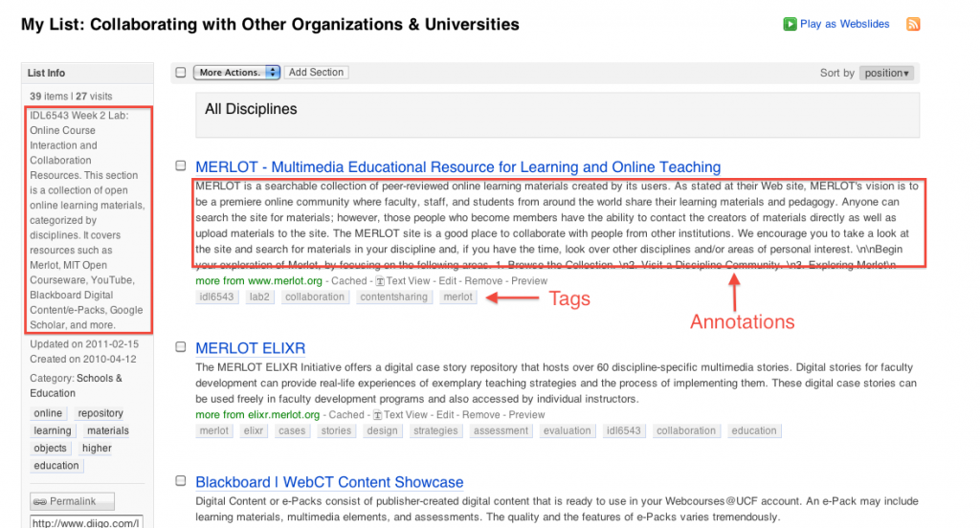Click the Schools & Education category link
The height and width of the screenshot is (528, 980).
tap(76, 385)
